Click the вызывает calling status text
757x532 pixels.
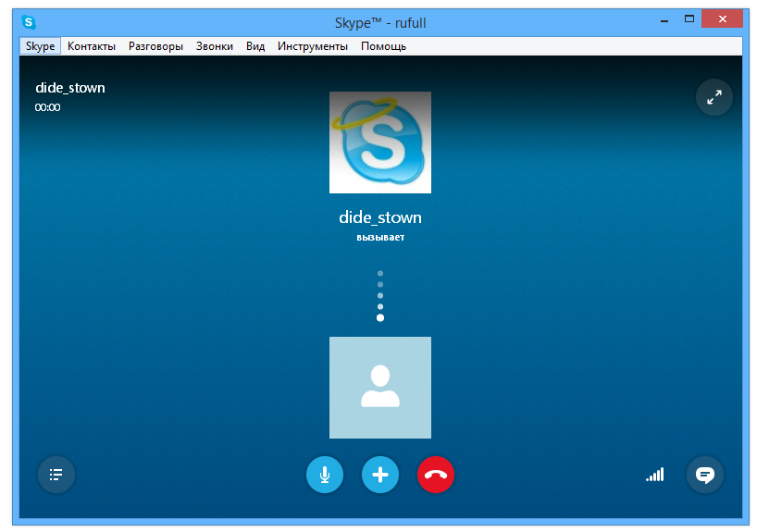pyautogui.click(x=380, y=237)
